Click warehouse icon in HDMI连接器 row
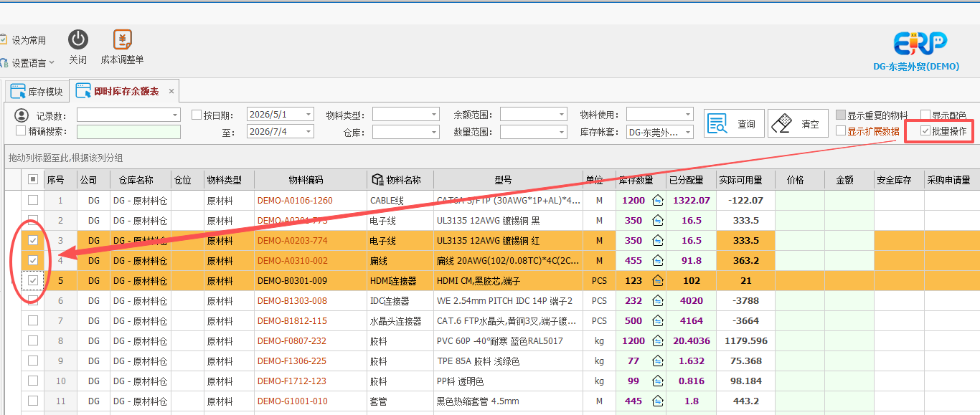The image size is (980, 415). (x=657, y=281)
